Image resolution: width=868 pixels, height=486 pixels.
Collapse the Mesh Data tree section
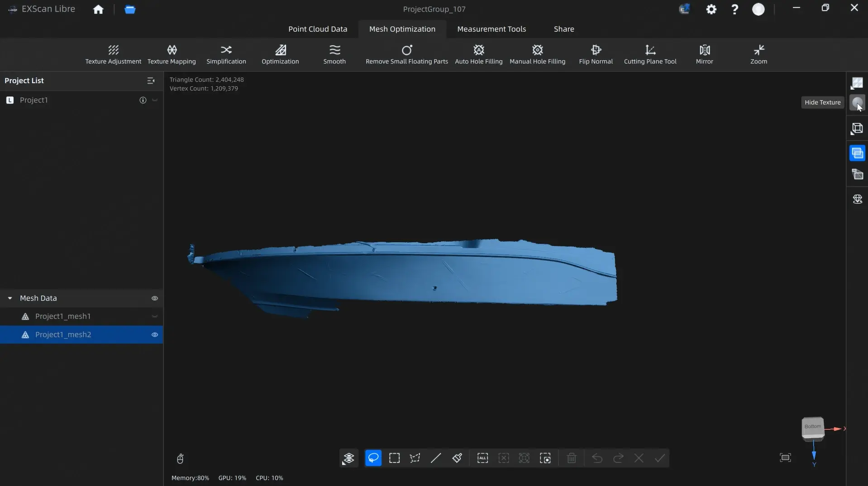[10, 298]
